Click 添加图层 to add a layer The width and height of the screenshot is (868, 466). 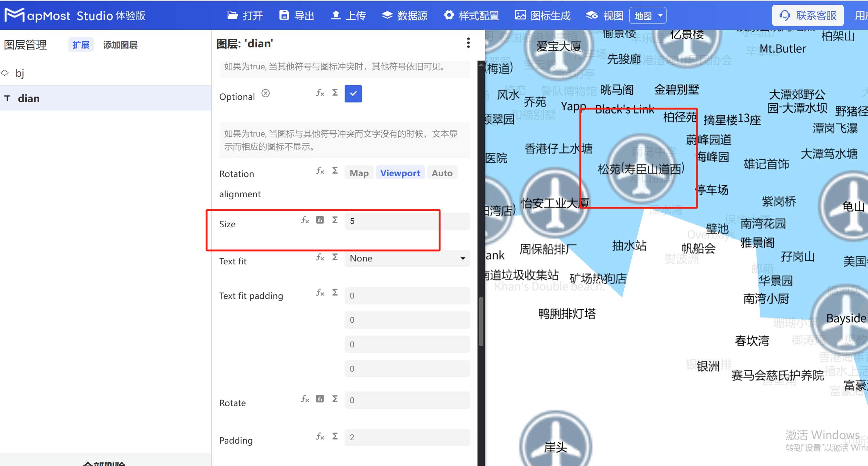(120, 44)
